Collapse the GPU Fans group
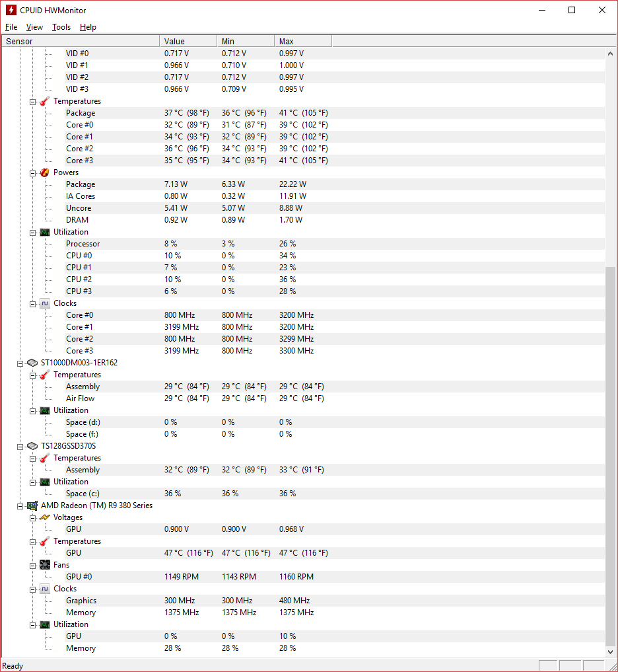Image resolution: width=618 pixels, height=672 pixels. click(32, 566)
